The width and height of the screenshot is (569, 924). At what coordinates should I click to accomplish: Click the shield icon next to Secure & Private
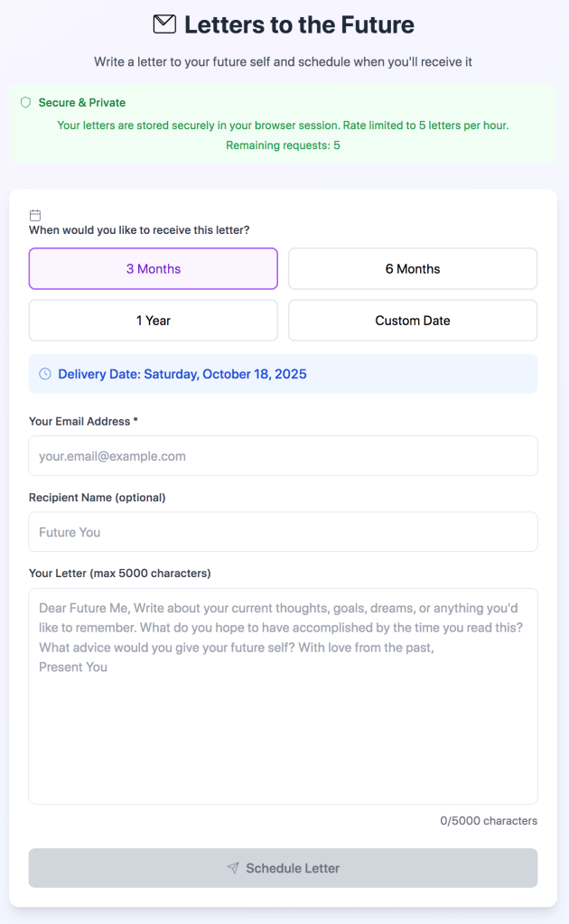tap(25, 103)
